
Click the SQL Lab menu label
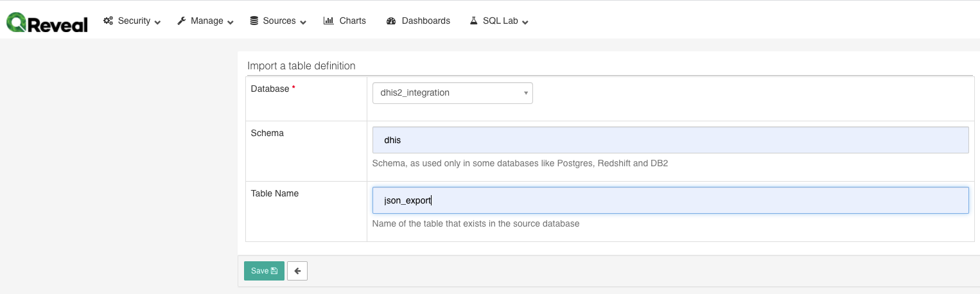[501, 21]
